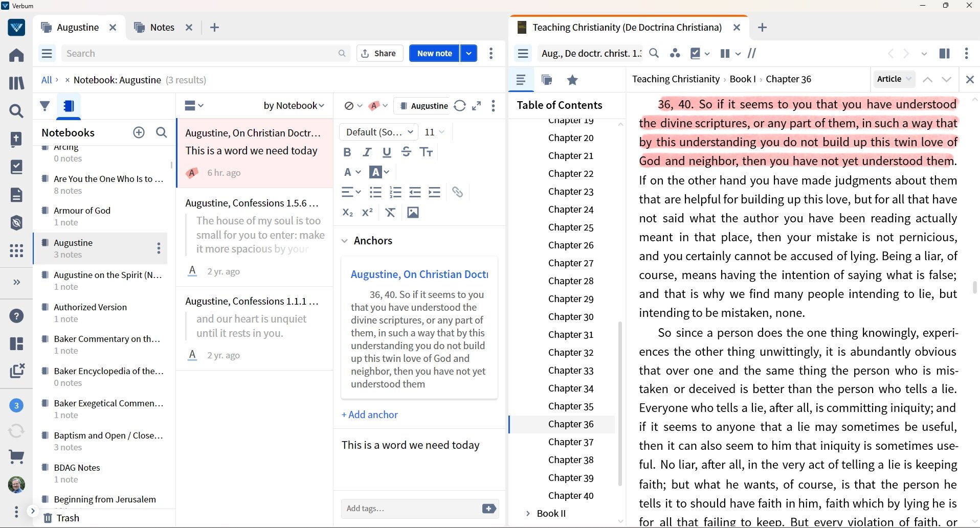The height and width of the screenshot is (528, 980).
Task: Open the Armour of God notebook
Action: [100, 216]
